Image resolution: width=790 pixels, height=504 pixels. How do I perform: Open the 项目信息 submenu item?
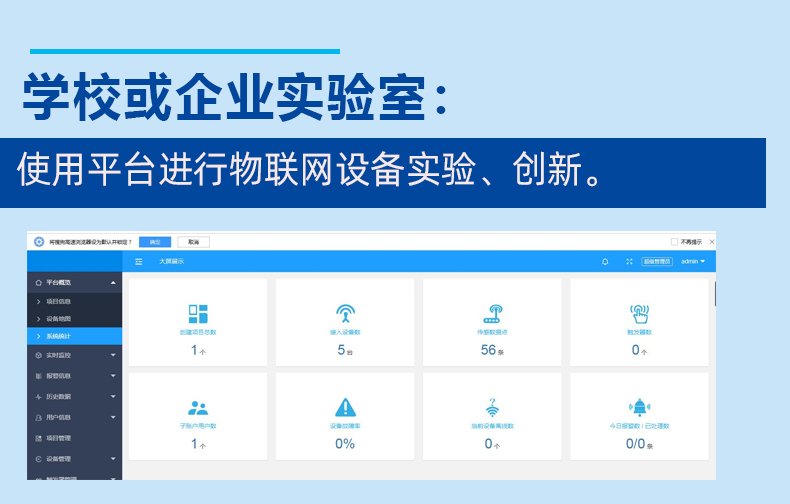[x=75, y=301]
